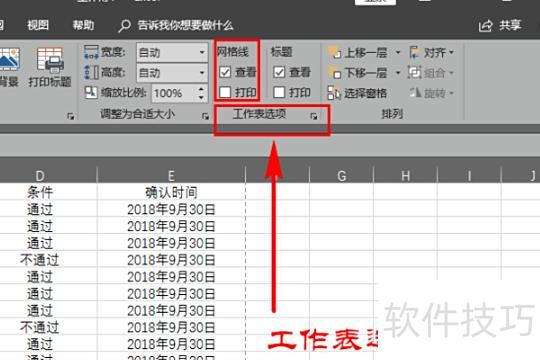
Task: Click the first 2018年9月30日 date cell
Action: (x=172, y=209)
